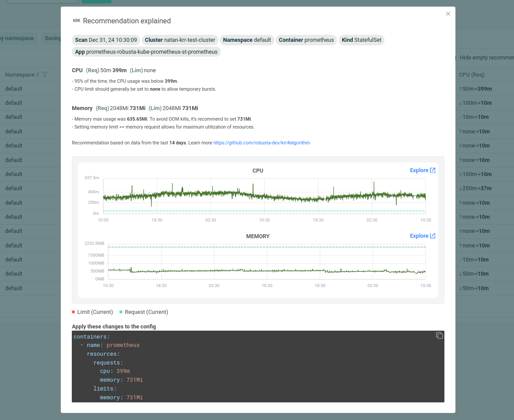The height and width of the screenshot is (420, 514).
Task: Open the Namespace column filter
Action: pyautogui.click(x=44, y=75)
